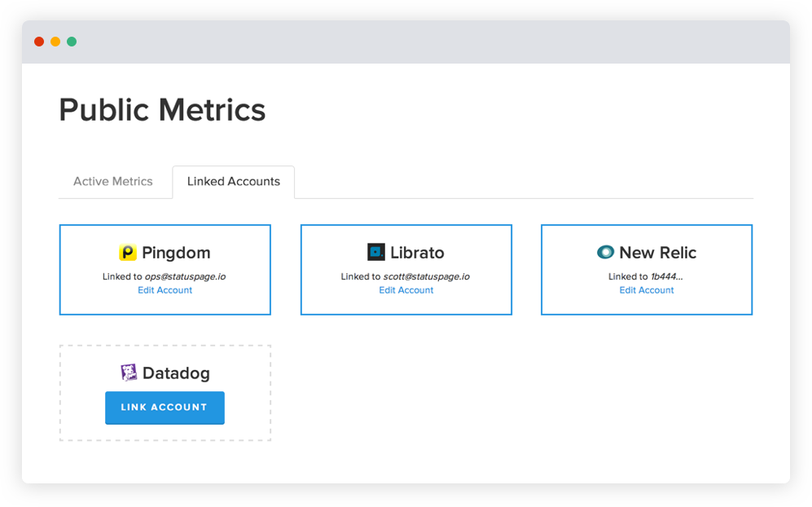
Task: Click the Datadog dog icon
Action: (x=127, y=373)
